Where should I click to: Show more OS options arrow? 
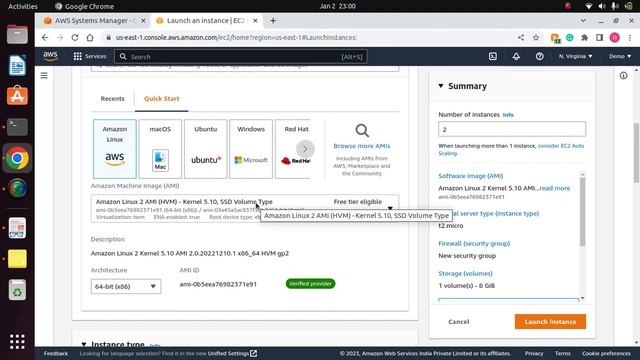(x=305, y=149)
